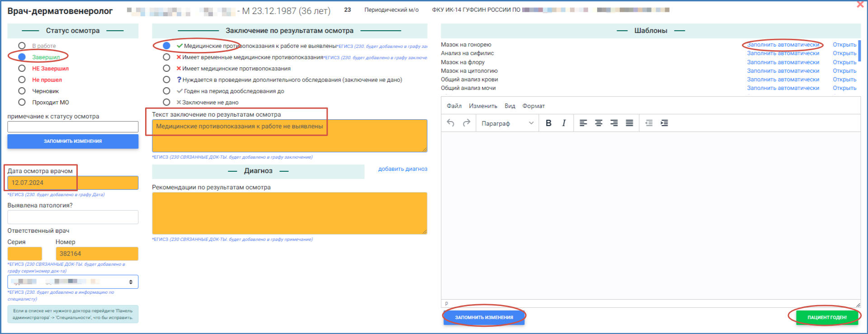Select the 'НЕ Завершил' status radio button

click(22, 68)
